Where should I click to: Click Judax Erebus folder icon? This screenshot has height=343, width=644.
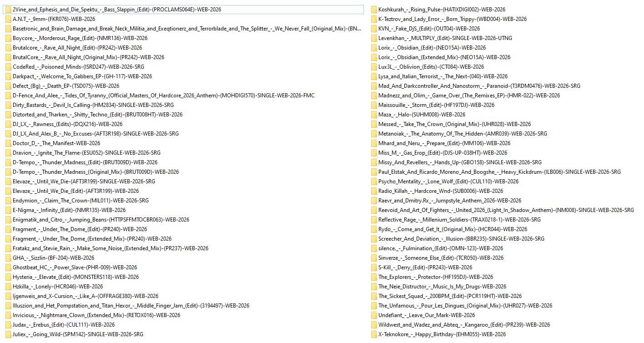(x=8, y=325)
